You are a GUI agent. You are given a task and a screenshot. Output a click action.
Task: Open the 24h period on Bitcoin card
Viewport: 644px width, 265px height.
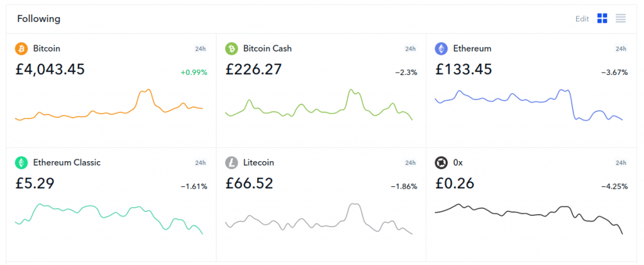click(x=201, y=49)
